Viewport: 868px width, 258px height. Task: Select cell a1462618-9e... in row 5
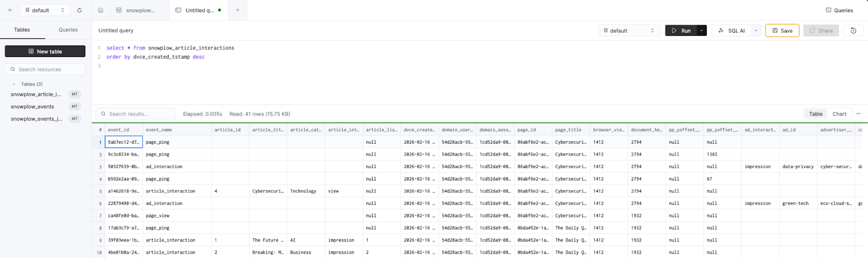tap(124, 191)
